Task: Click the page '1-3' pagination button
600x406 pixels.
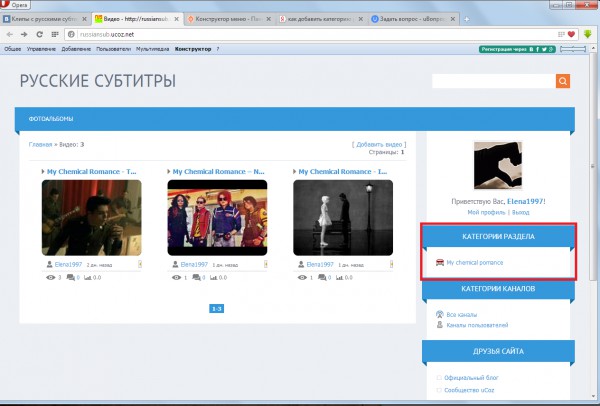Action: (217, 308)
